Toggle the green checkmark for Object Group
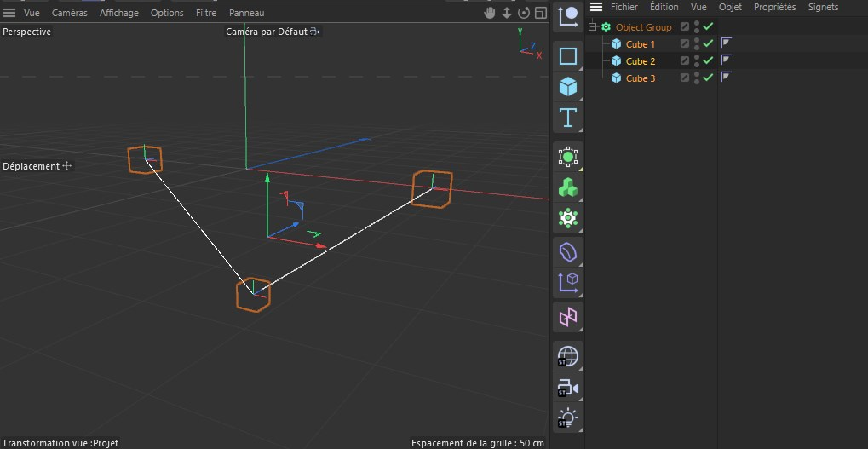 (x=708, y=26)
